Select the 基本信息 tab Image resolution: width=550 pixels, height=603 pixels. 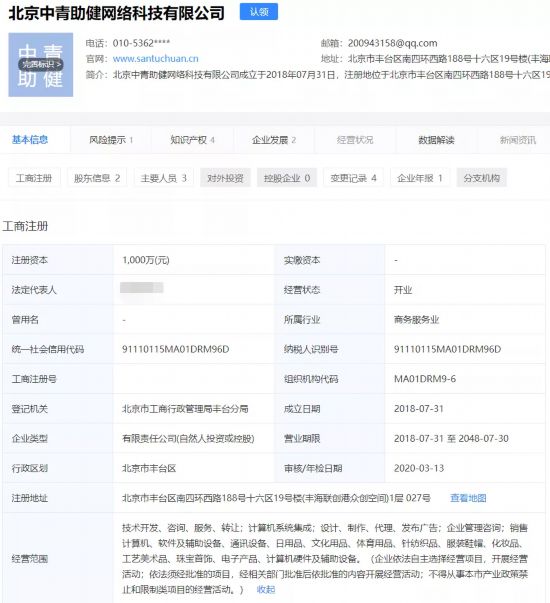30,140
